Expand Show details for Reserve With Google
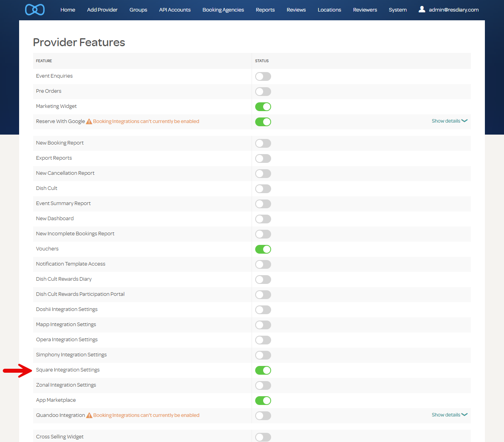 click(449, 121)
